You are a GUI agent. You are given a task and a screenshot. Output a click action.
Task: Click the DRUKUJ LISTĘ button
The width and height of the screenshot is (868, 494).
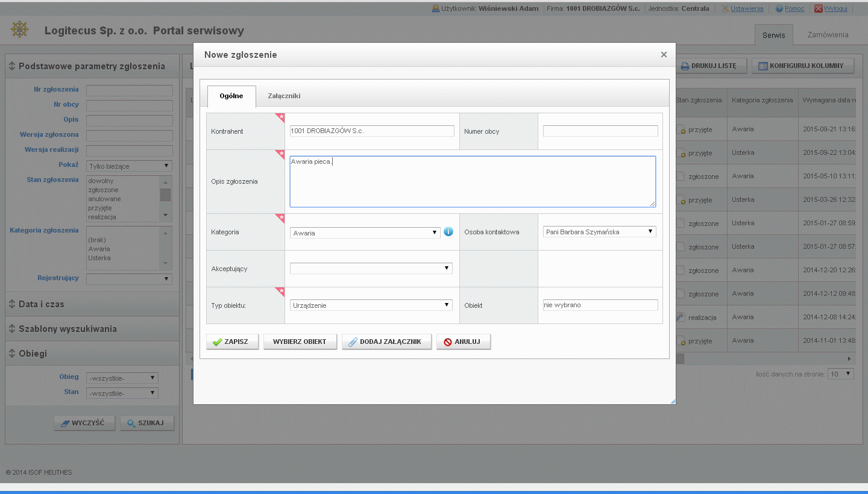(711, 66)
